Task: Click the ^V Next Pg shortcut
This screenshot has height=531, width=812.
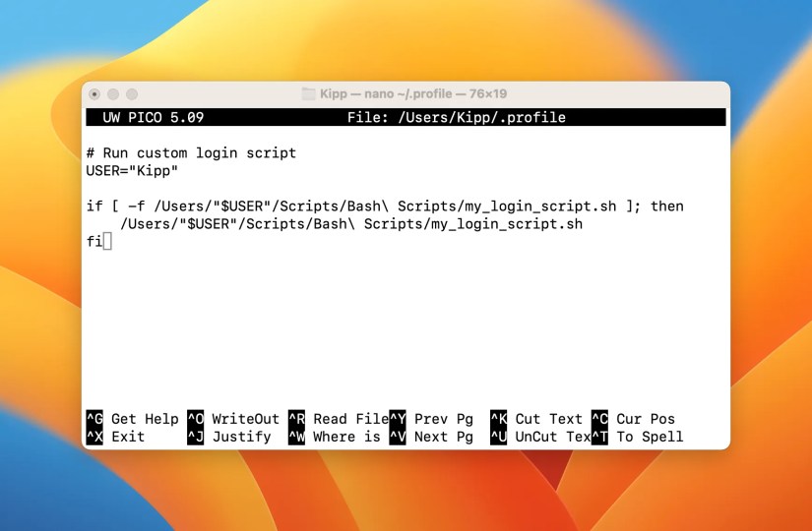Action: coord(431,437)
